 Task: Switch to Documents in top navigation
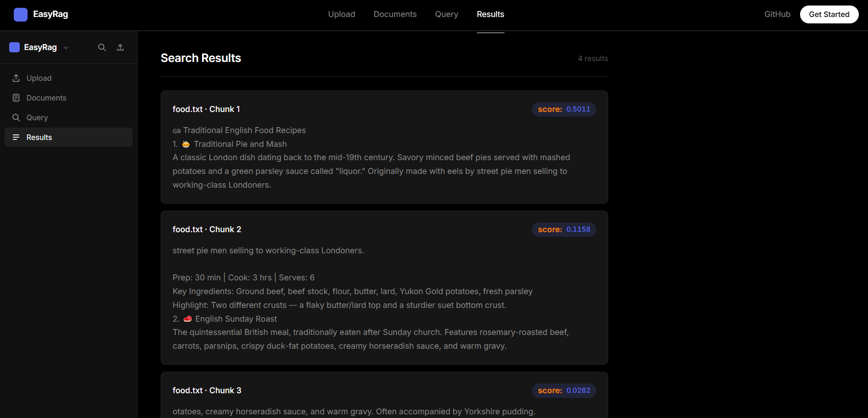click(395, 14)
